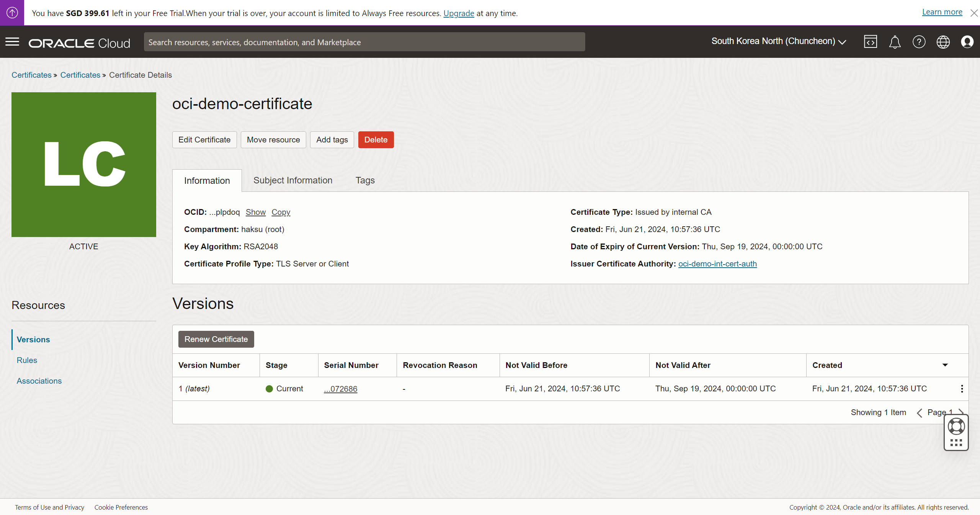This screenshot has height=515, width=980.
Task: Open the hamburger navigation menu
Action: 12,42
